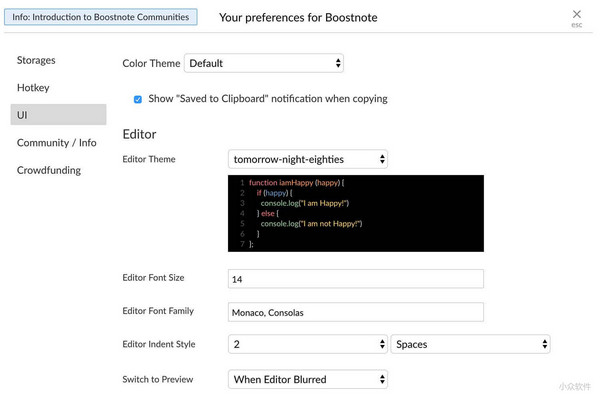
Task: Select the UI settings tab
Action: point(58,115)
